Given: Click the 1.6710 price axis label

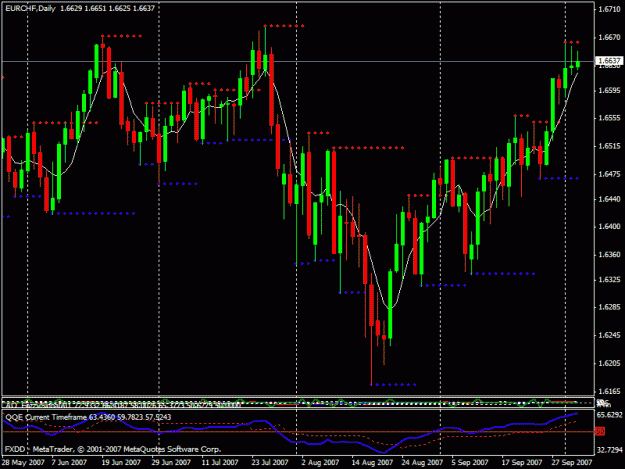Looking at the screenshot, I should coord(609,9).
